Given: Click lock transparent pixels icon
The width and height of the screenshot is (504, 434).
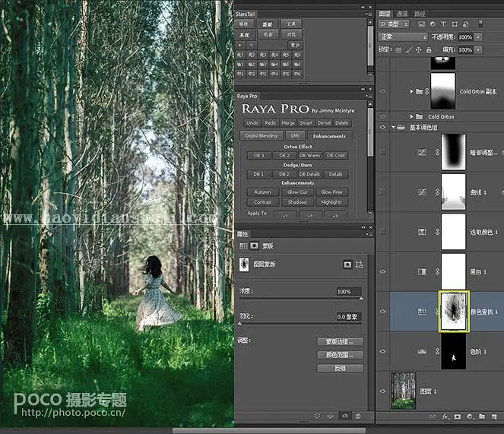Looking at the screenshot, I should pos(398,50).
